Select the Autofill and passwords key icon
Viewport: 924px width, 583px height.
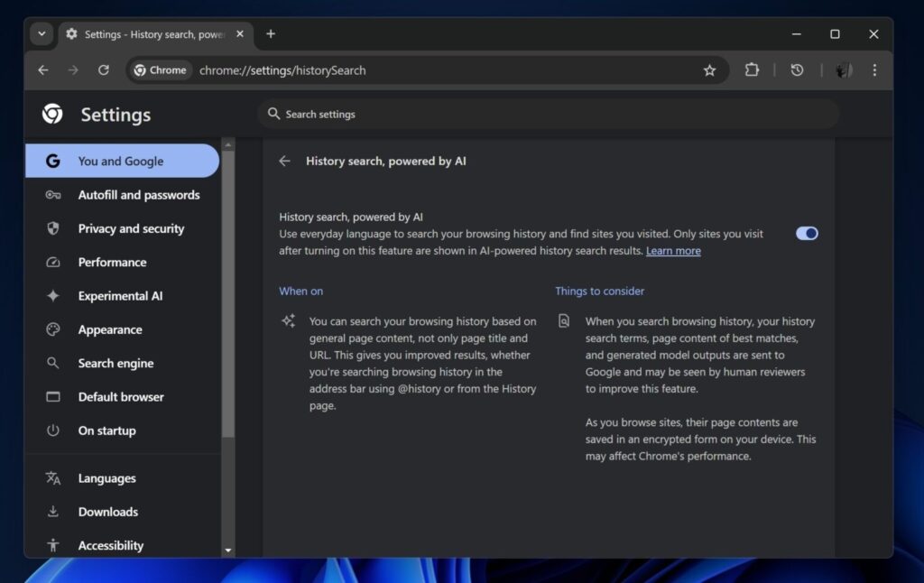pos(53,195)
